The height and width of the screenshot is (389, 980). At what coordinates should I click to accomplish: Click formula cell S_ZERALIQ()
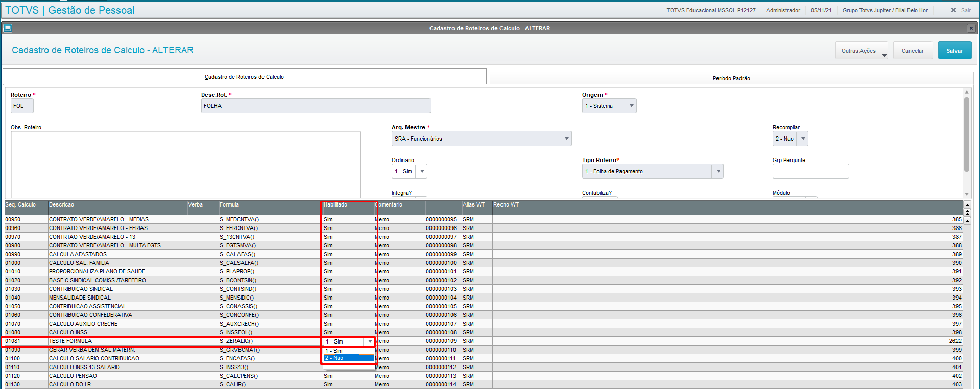click(270, 341)
